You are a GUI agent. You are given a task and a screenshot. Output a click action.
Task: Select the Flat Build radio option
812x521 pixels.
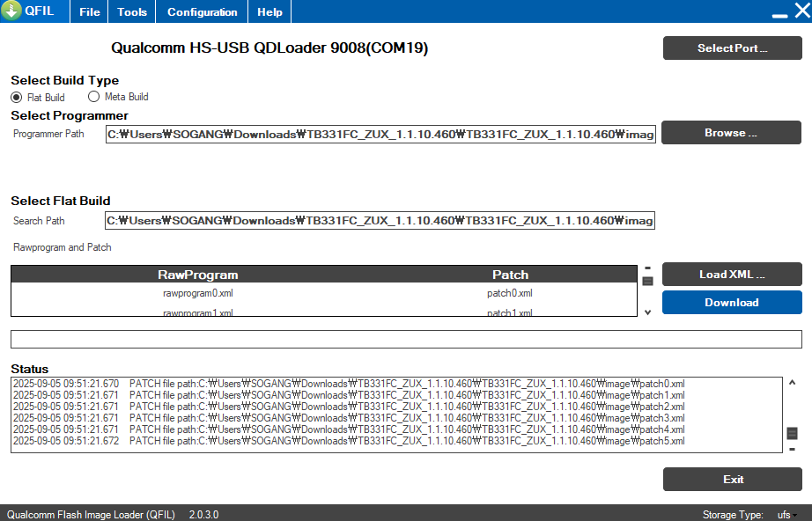point(38,98)
